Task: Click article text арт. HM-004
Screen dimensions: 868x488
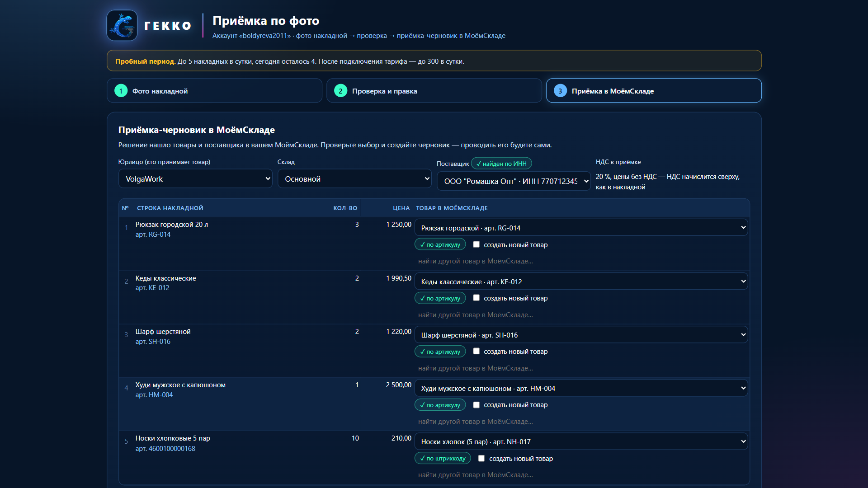Action: coord(154,395)
